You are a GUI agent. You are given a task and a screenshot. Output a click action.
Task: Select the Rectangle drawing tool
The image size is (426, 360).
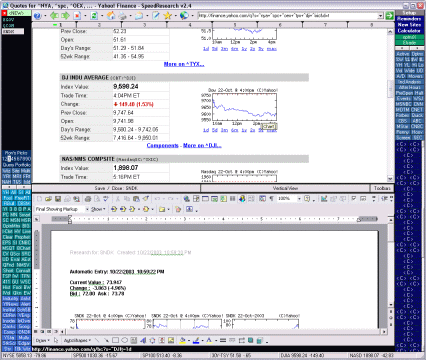115,340
